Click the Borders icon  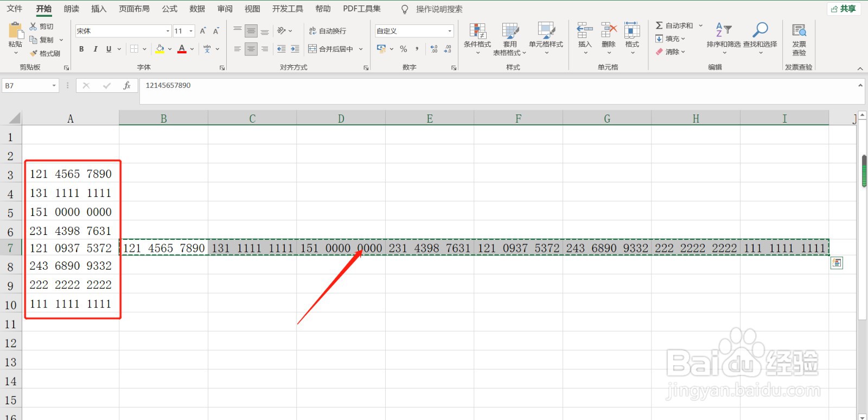click(134, 49)
